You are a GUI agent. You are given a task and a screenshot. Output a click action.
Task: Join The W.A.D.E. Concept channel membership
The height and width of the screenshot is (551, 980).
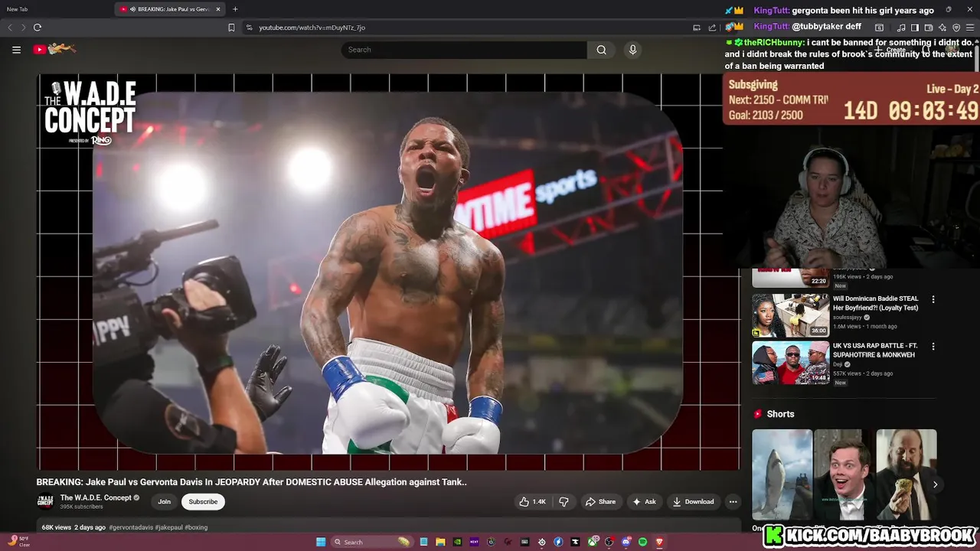coord(164,502)
